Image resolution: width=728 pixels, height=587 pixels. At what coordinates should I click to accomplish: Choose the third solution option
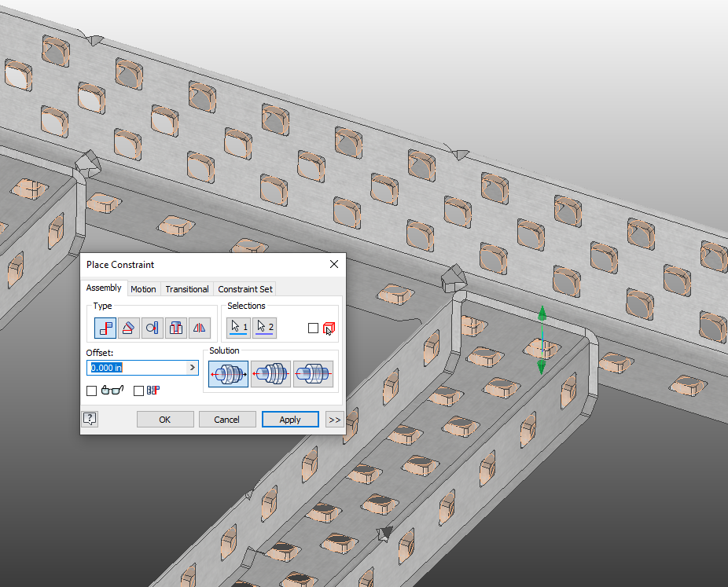click(x=313, y=374)
